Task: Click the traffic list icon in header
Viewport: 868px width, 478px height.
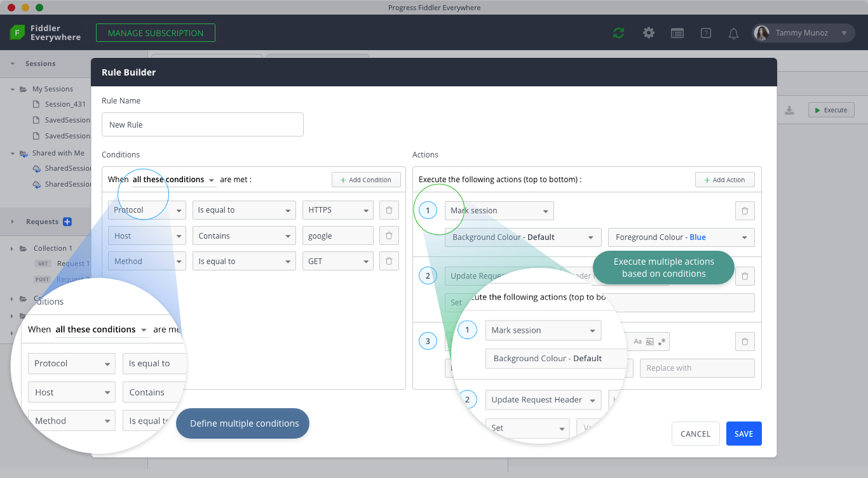Action: pos(677,33)
